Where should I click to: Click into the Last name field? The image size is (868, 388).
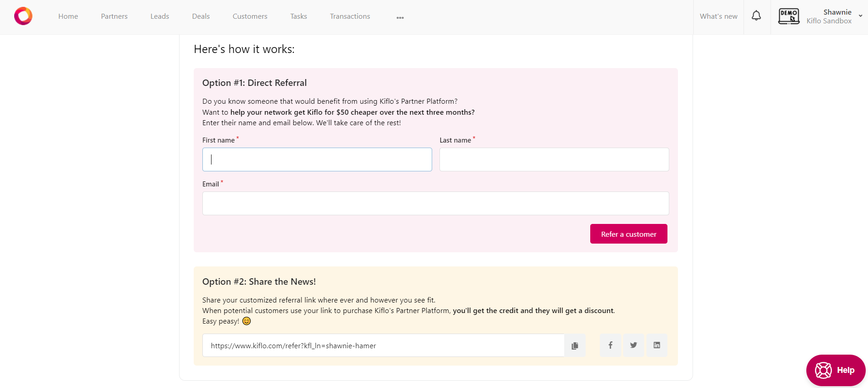pyautogui.click(x=554, y=159)
